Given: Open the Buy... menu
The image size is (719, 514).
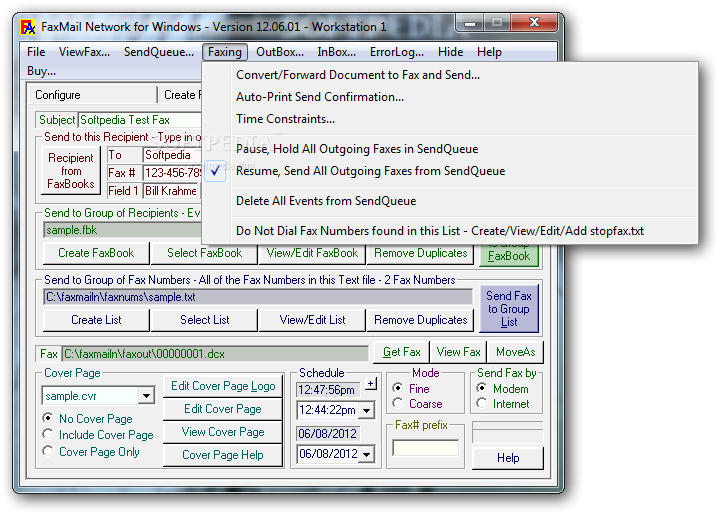Looking at the screenshot, I should click(x=41, y=71).
